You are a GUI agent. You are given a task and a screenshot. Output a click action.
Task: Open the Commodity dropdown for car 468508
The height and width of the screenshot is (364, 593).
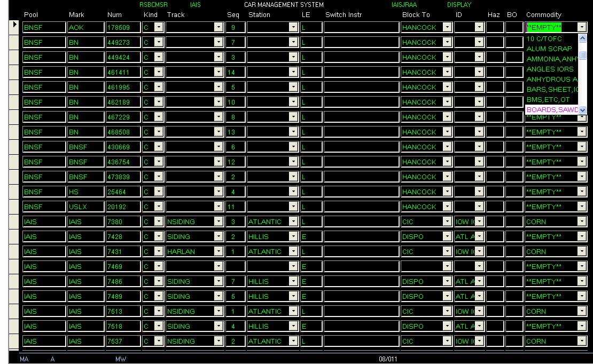coord(582,132)
